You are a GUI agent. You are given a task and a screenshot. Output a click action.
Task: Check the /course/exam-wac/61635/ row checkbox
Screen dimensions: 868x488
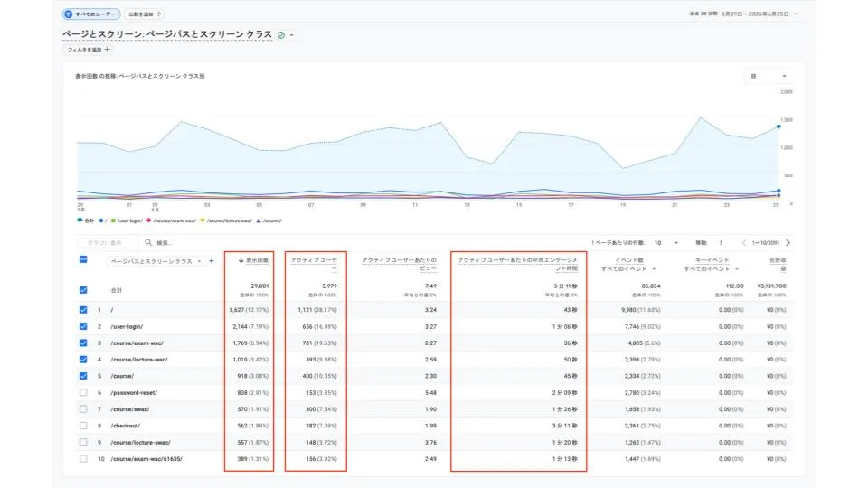(83, 459)
